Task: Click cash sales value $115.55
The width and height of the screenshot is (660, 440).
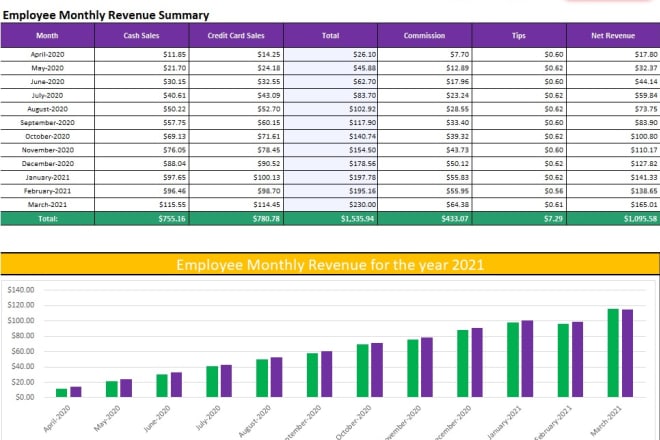Action: pos(172,205)
